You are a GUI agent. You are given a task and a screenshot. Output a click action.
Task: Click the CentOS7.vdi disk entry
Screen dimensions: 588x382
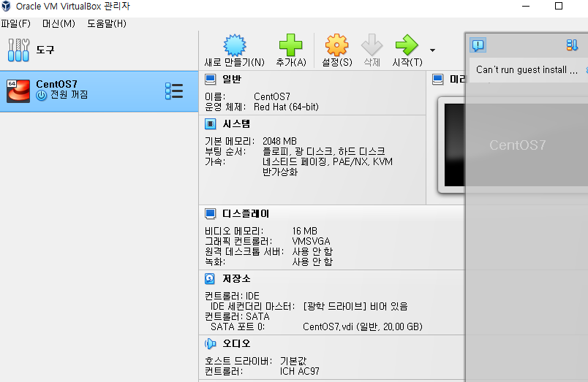coord(363,327)
